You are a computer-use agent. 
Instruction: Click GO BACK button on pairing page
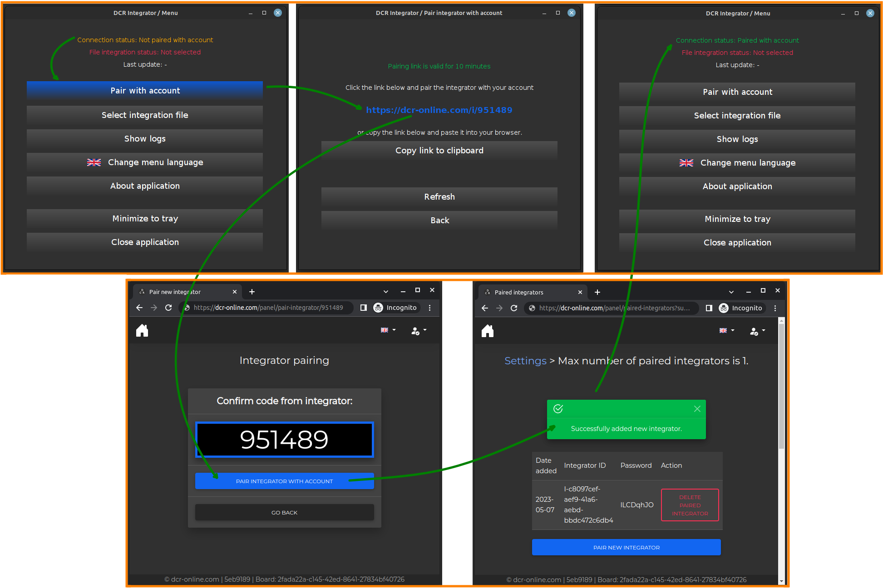(284, 513)
